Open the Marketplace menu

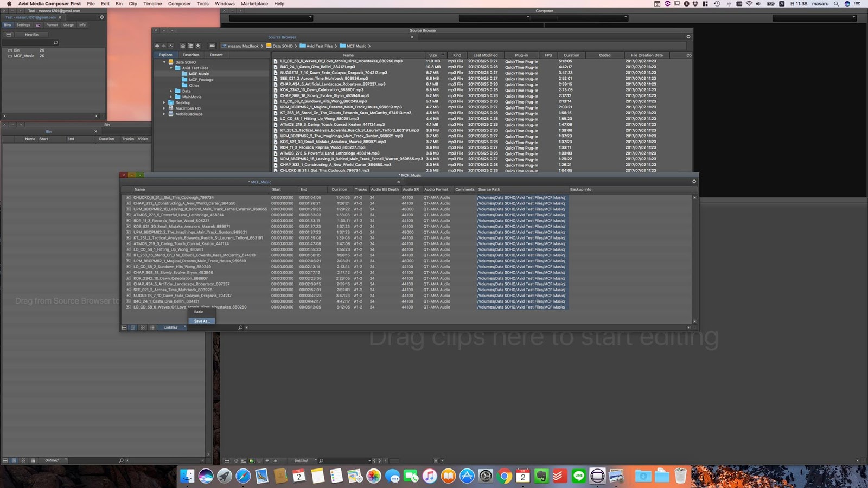[254, 4]
